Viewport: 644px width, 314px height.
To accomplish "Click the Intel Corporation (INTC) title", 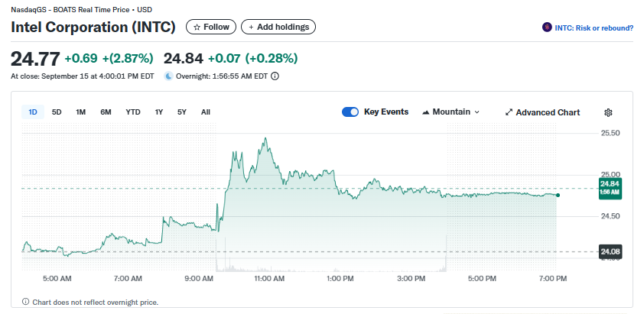I will tap(93, 28).
